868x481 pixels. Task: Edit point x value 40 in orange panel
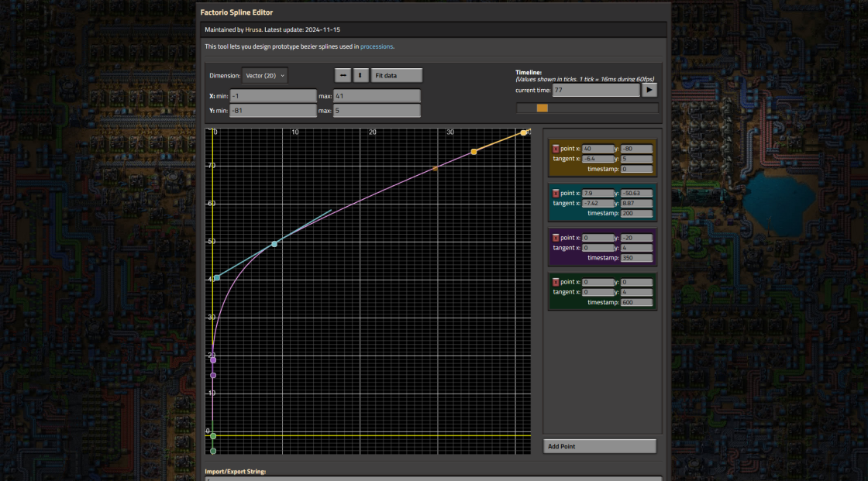(598, 149)
